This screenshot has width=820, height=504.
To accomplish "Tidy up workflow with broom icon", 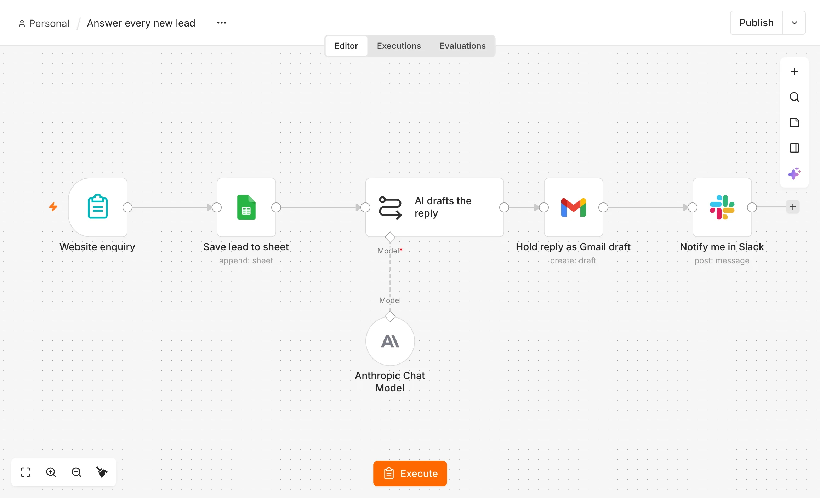I will coord(102,472).
